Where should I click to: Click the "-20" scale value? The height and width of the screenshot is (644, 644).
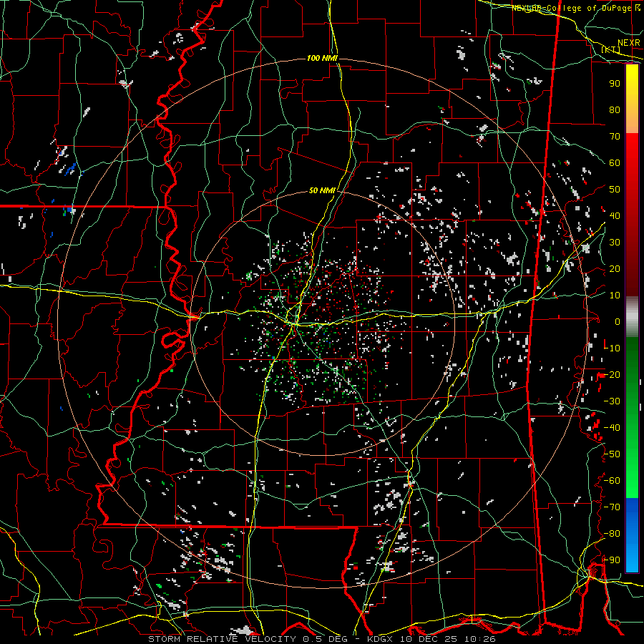point(612,374)
